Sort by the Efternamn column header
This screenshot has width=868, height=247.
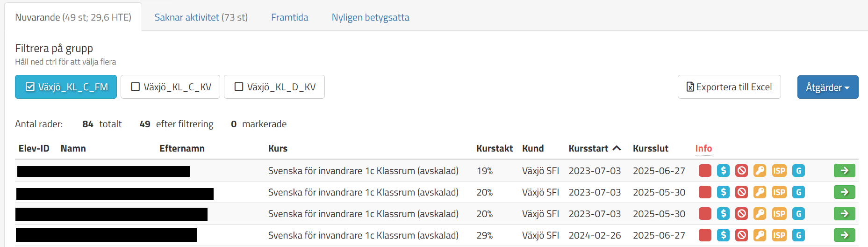click(182, 148)
